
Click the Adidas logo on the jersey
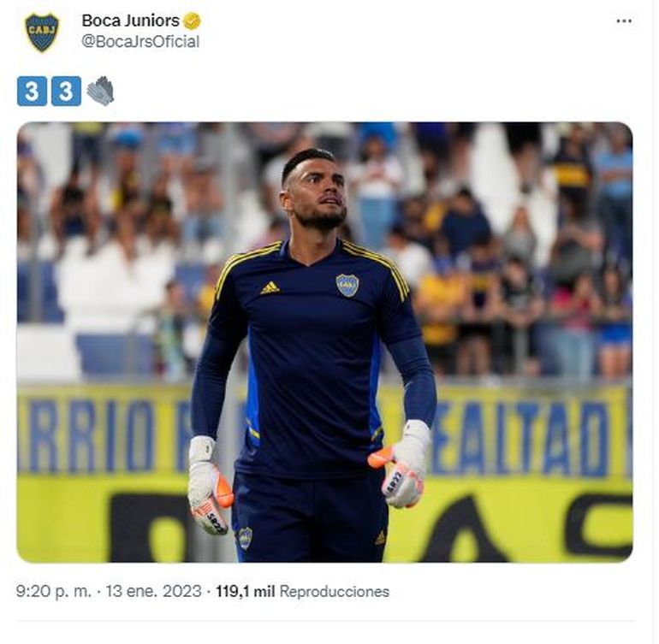click(x=270, y=287)
